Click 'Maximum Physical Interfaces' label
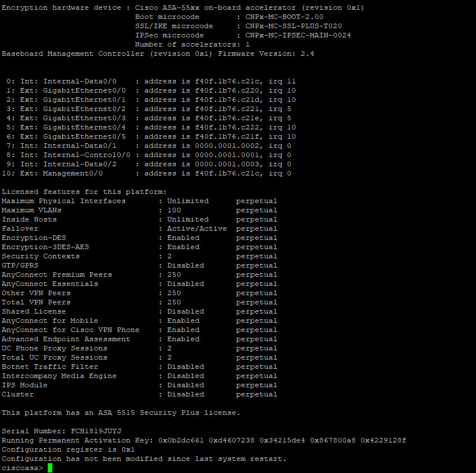 tap(64, 201)
